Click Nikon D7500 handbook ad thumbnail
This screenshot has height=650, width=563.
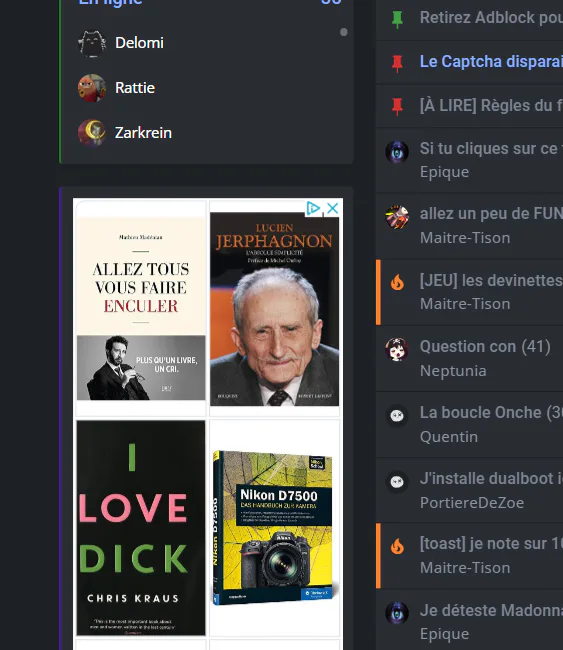[x=274, y=528]
